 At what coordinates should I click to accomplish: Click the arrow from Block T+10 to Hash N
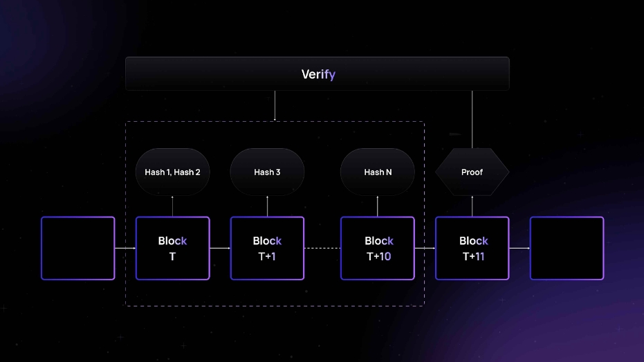(x=378, y=206)
